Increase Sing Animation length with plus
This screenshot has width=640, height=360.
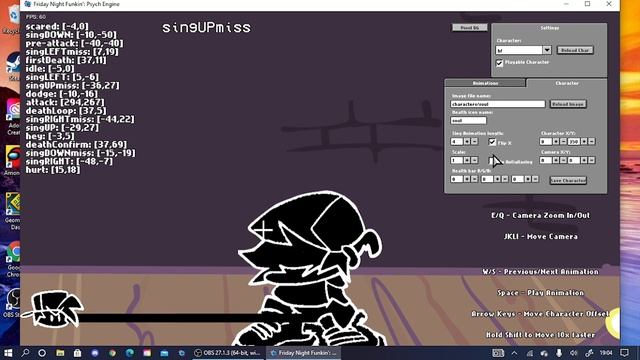467,142
